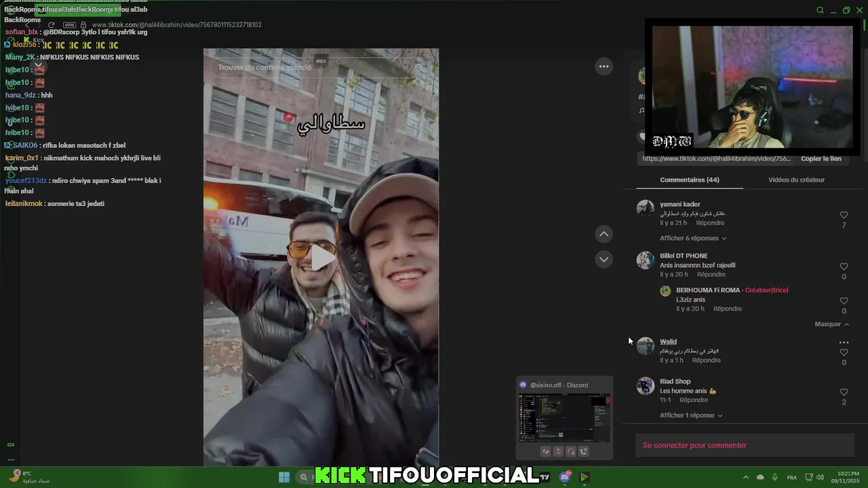Image resolution: width=868 pixels, height=488 pixels.
Task: Expand 'Afficher 1 réponse'
Action: point(691,415)
